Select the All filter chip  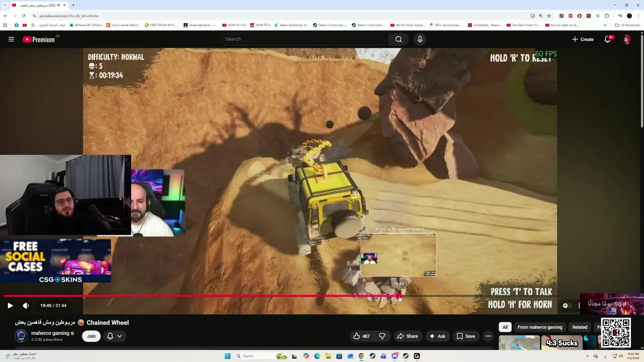505,327
